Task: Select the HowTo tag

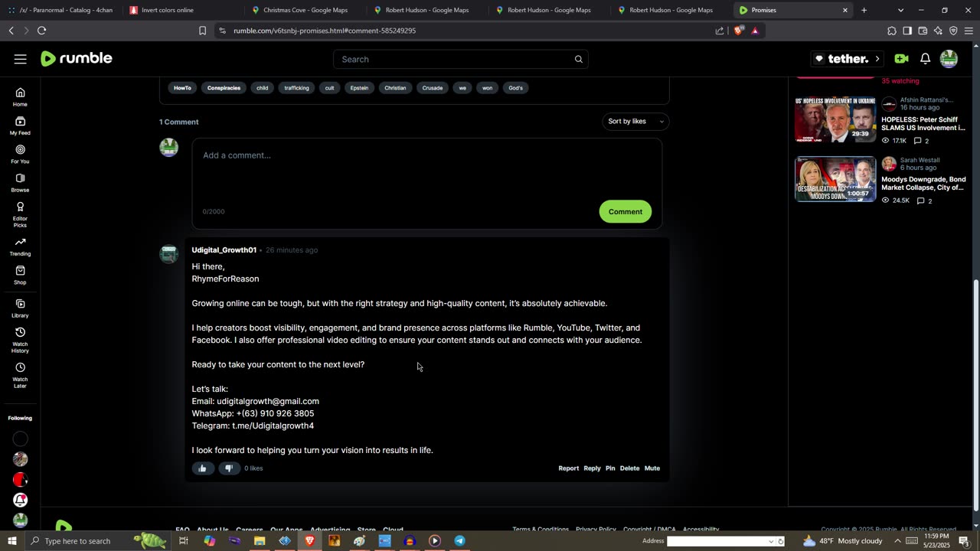Action: click(182, 88)
